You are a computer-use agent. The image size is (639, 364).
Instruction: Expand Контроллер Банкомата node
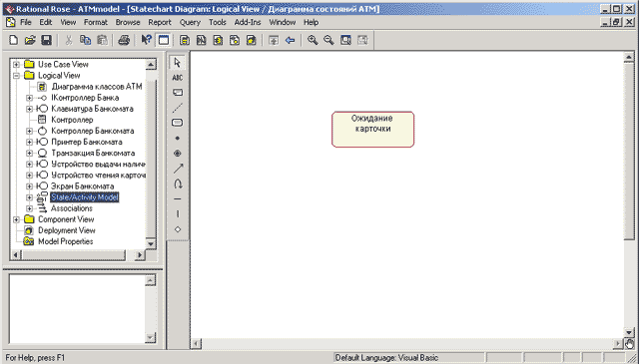pyautogui.click(x=29, y=131)
